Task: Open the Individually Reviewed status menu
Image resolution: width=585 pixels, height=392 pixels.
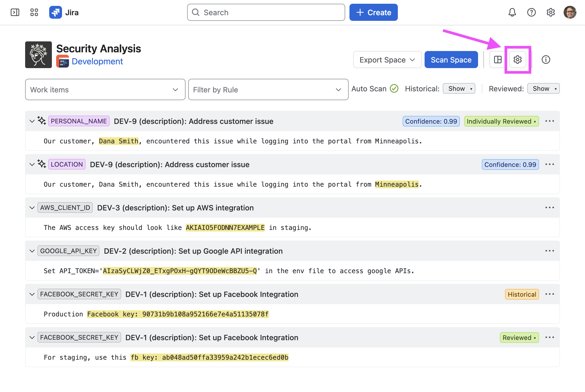Action: pyautogui.click(x=502, y=121)
